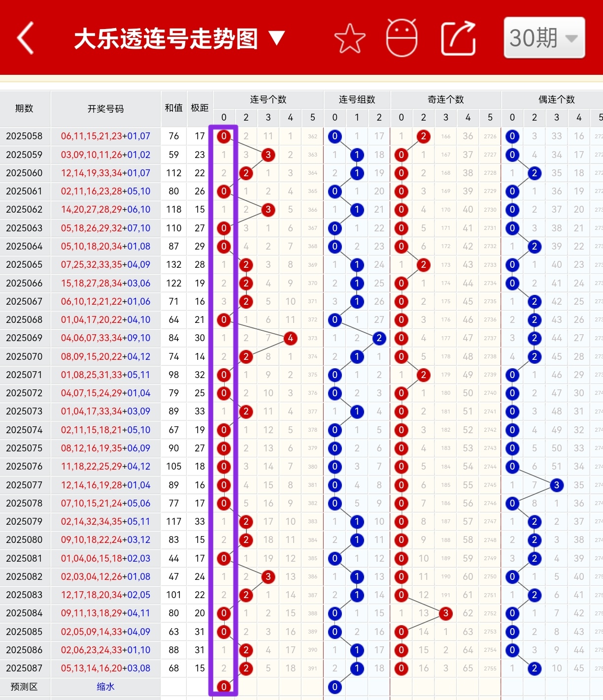Tap the share icon
The height and width of the screenshot is (700, 603).
click(x=458, y=38)
